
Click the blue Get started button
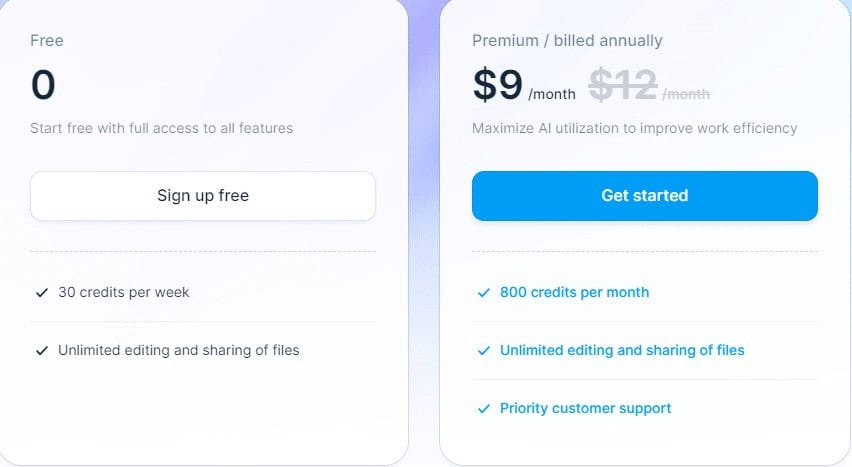pos(644,196)
